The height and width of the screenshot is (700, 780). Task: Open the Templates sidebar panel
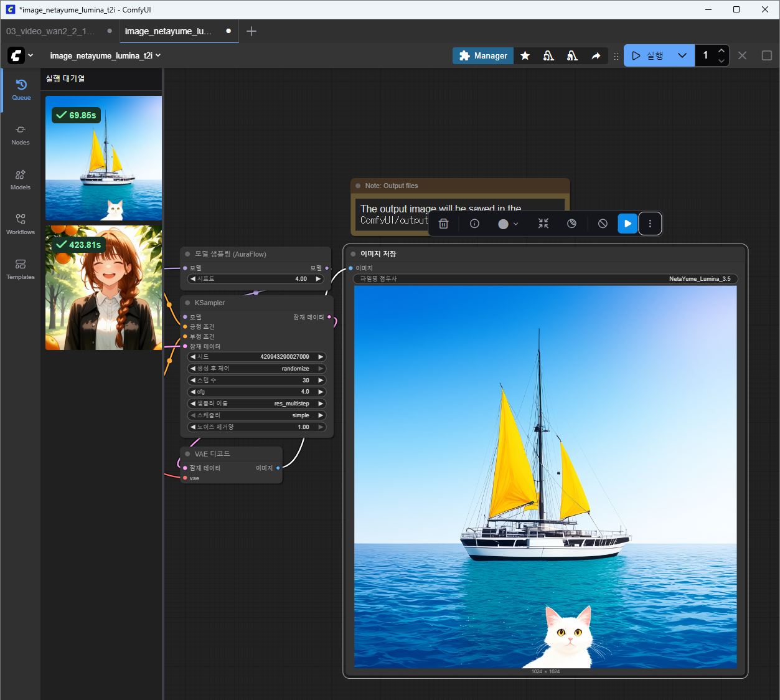click(21, 269)
